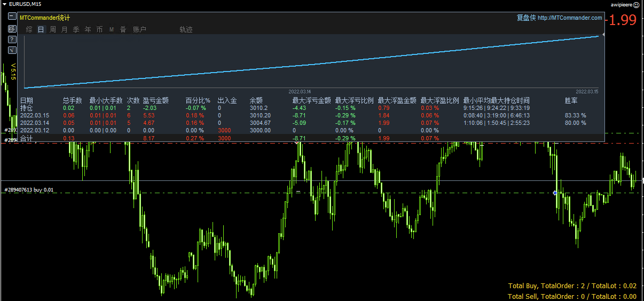Open the question mark help icon
The height and width of the screenshot is (301, 644).
point(12,39)
